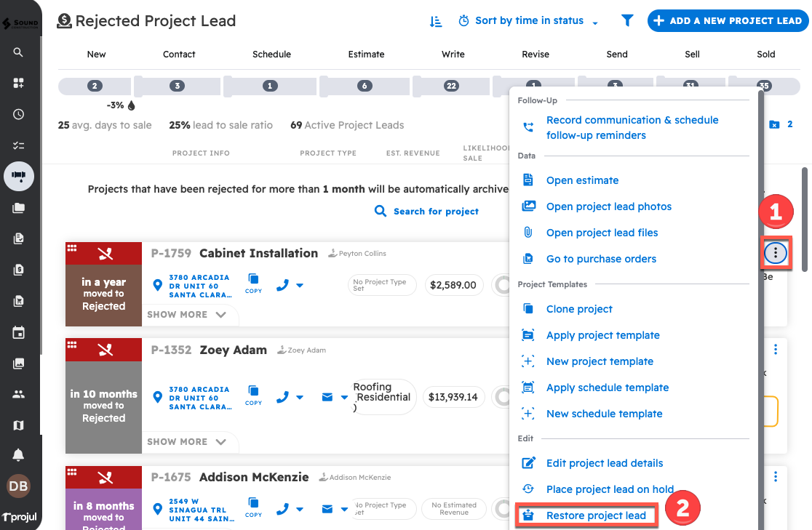Screen dimensions: 812x530
Task: Click Add a New Project Lead button
Action: 727,21
